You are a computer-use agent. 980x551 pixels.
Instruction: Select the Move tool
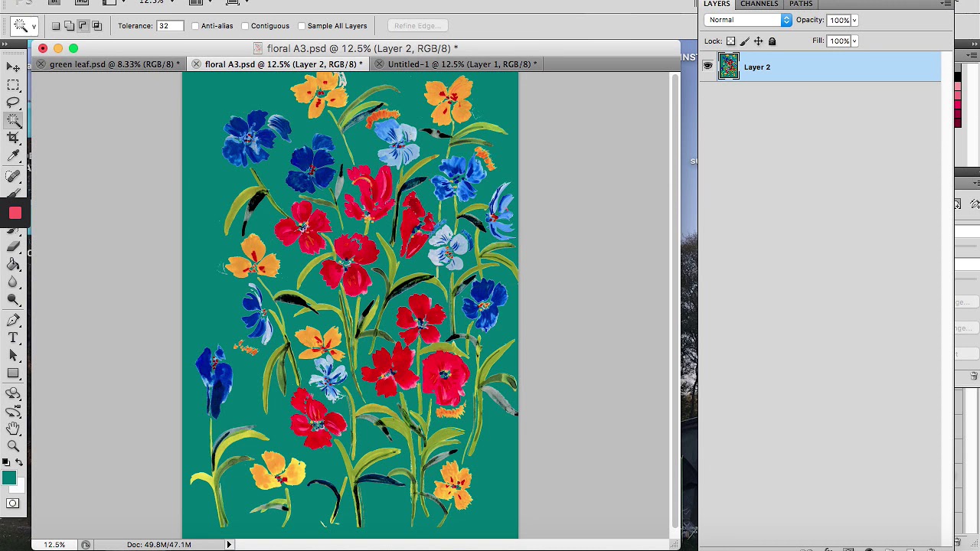click(13, 67)
